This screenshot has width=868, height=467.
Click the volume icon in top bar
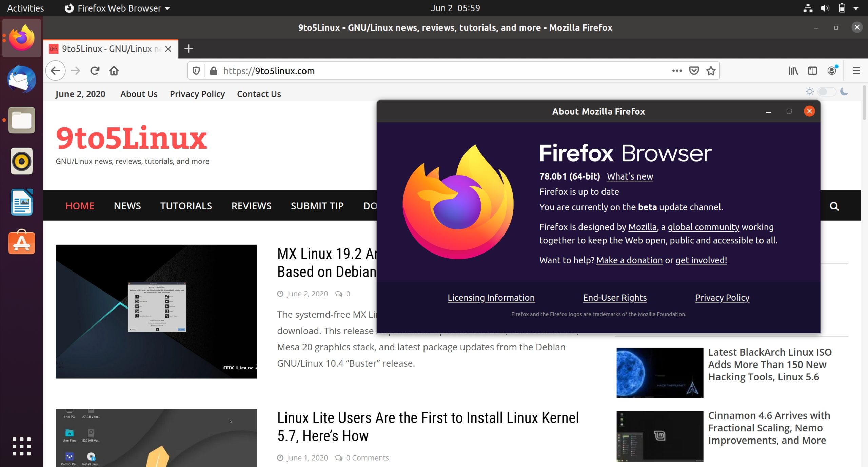[825, 8]
